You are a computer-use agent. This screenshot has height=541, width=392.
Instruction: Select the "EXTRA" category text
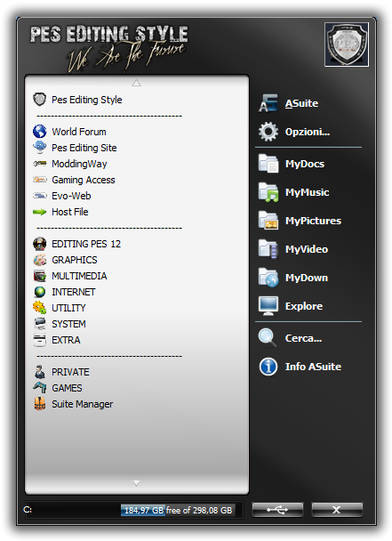pyautogui.click(x=66, y=340)
